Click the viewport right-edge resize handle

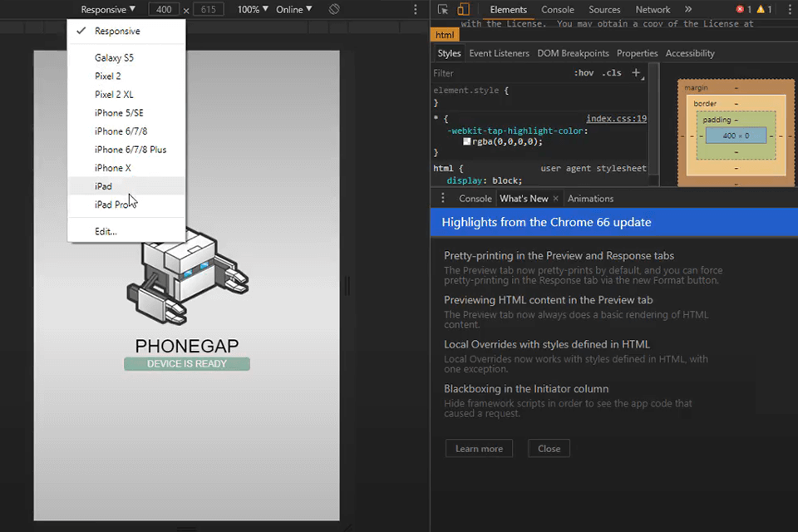(x=347, y=286)
